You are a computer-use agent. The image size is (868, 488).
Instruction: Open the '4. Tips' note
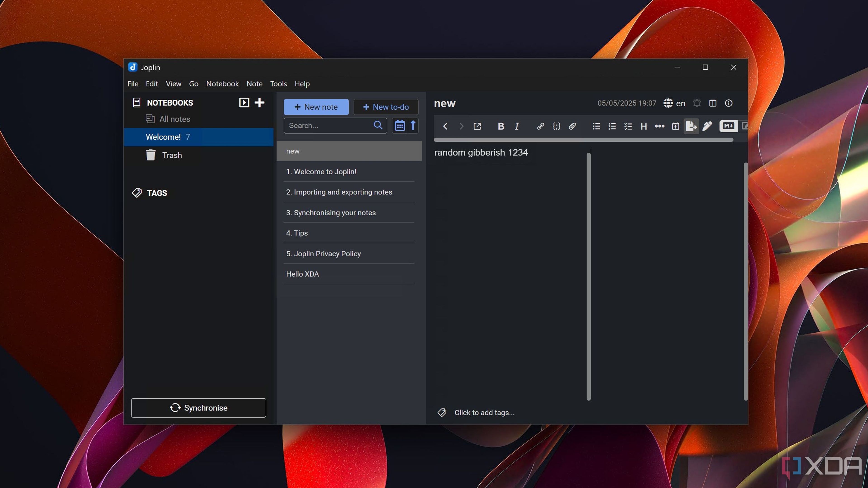(349, 233)
